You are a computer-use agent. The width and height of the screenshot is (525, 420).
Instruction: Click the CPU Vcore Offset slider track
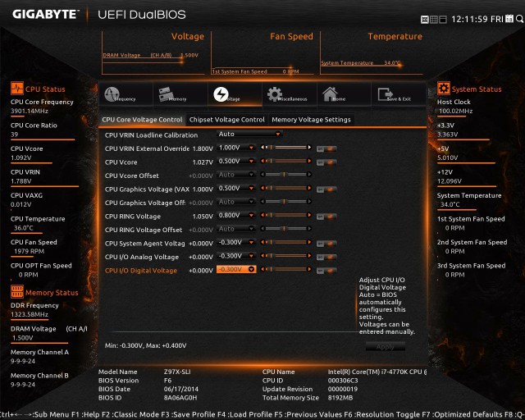[286, 175]
